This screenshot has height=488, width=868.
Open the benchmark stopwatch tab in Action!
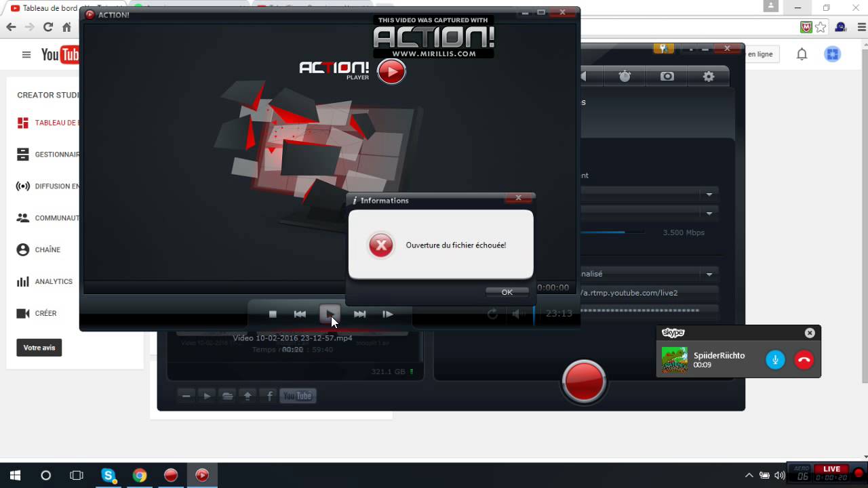click(x=625, y=77)
